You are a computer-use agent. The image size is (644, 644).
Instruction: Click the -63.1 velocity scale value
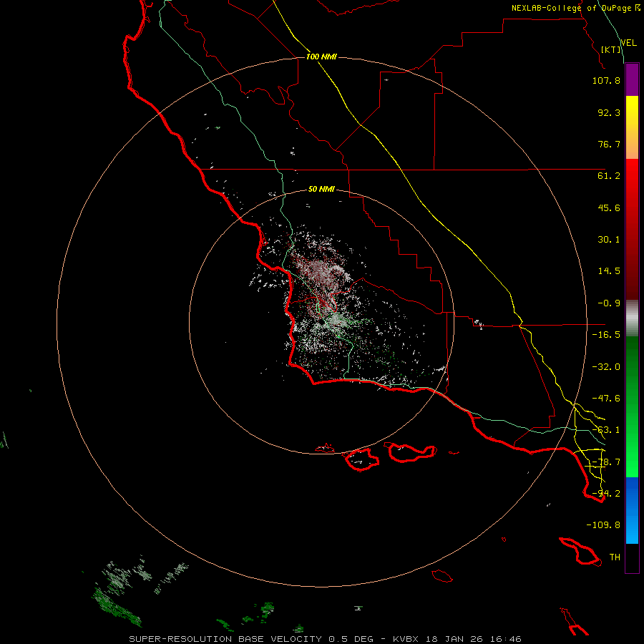point(606,430)
